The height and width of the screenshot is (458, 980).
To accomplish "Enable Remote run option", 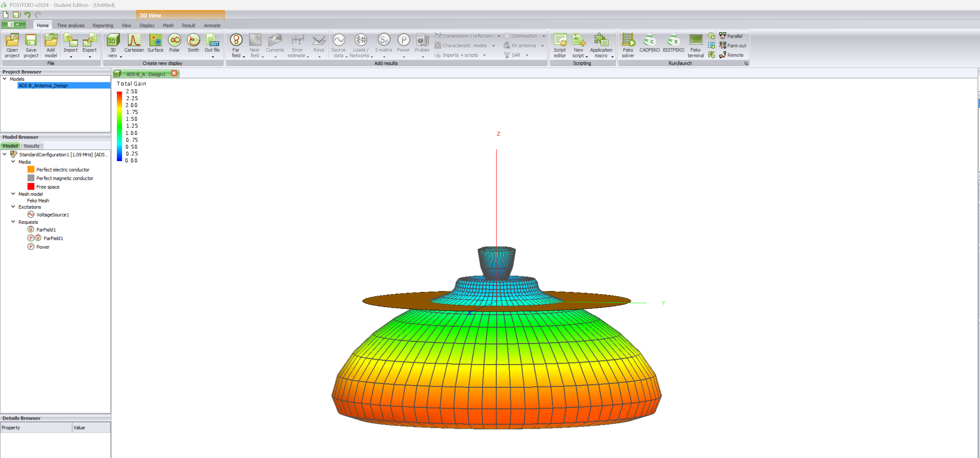I will pos(731,55).
